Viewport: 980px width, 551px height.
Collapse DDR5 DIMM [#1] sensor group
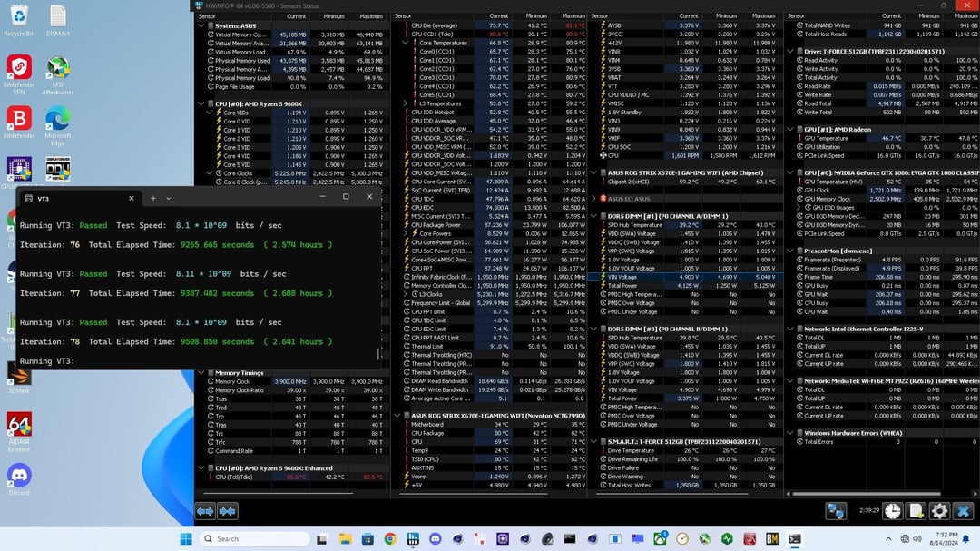pos(593,216)
